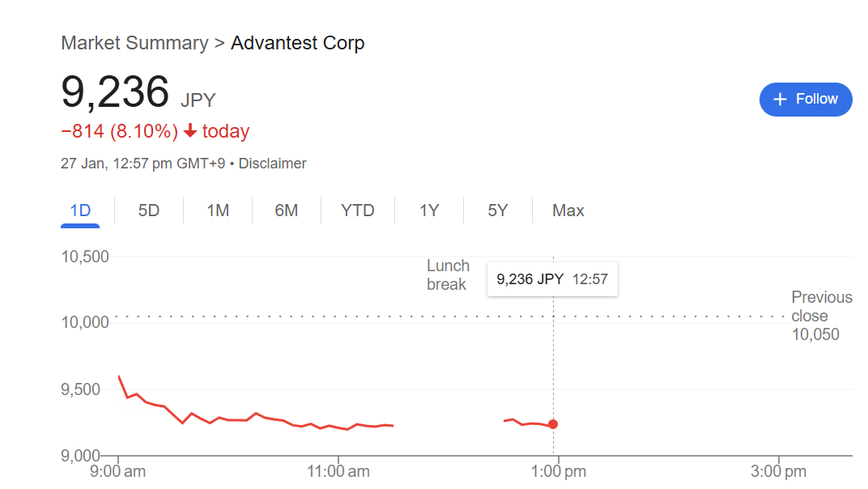
Task: Click the red down arrow icon
Action: pos(190,131)
